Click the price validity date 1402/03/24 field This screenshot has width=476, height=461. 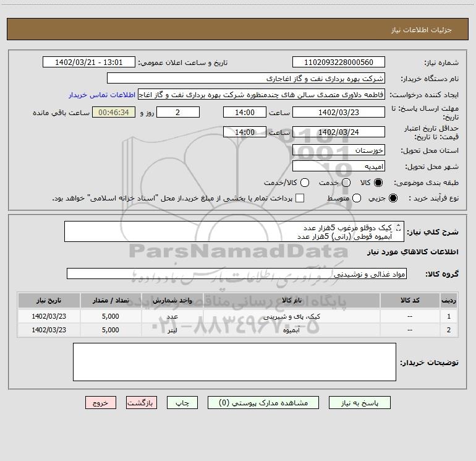[x=339, y=132]
